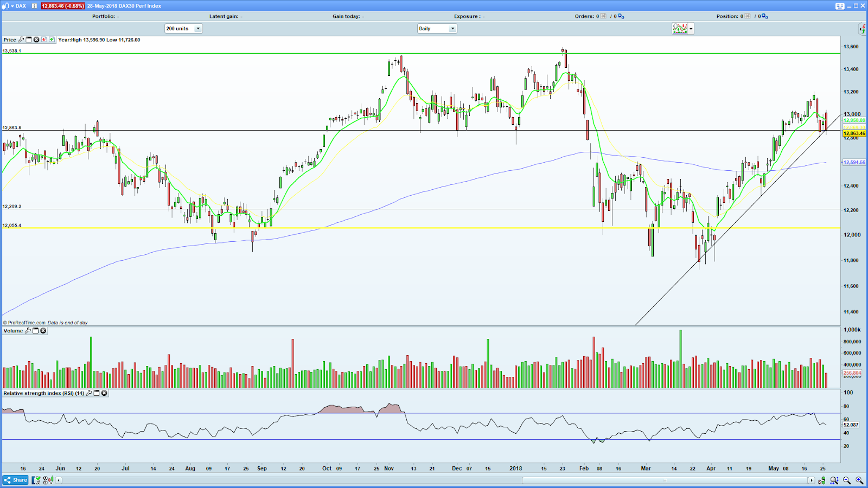Click the magnifier zoom area icon
The height and width of the screenshot is (488, 868).
tap(834, 480)
